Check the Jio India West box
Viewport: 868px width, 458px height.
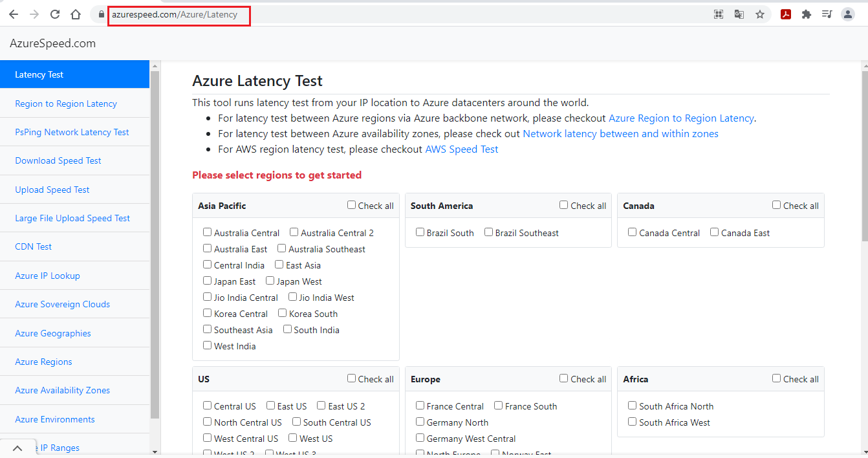click(x=292, y=297)
